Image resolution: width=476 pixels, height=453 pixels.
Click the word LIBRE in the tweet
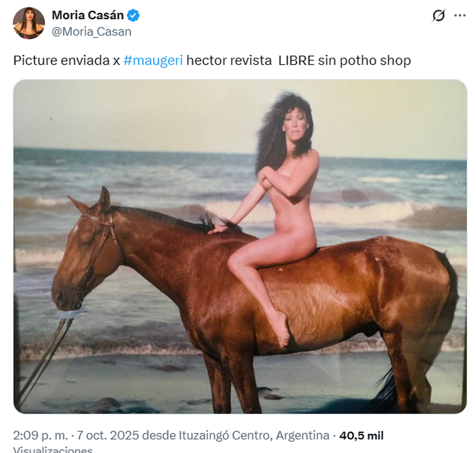click(296, 60)
